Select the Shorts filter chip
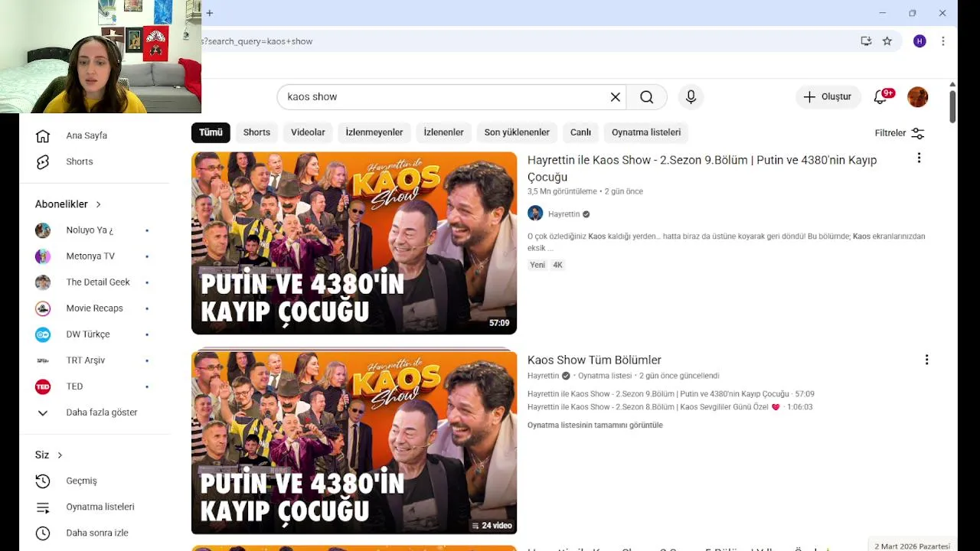 (x=256, y=132)
